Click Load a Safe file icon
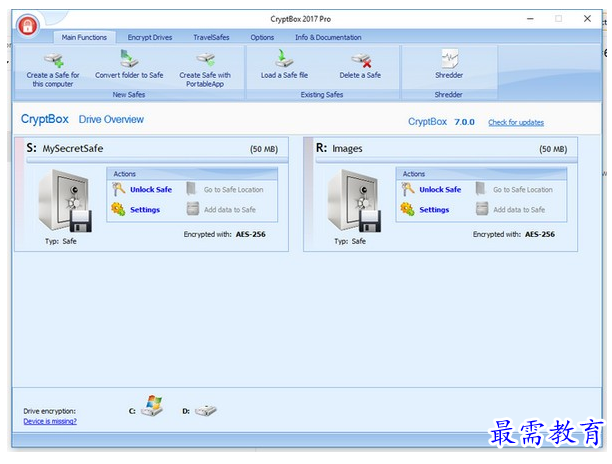 (x=284, y=62)
